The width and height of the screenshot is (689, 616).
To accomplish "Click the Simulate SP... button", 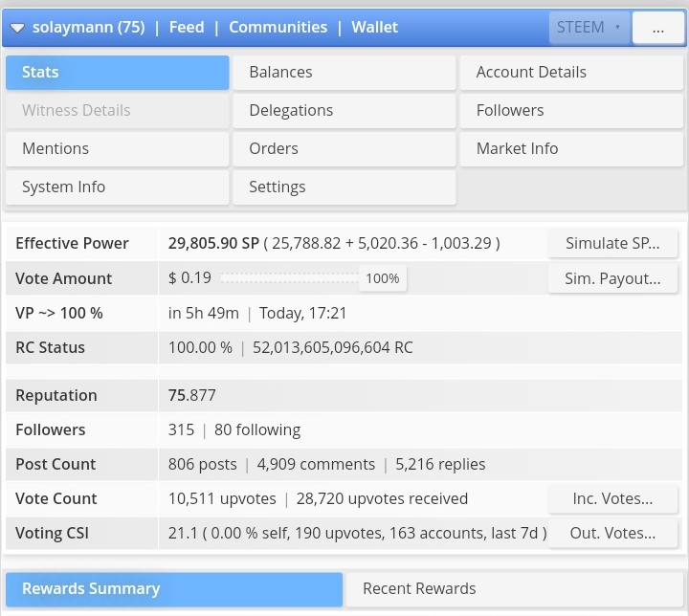I will coord(612,243).
